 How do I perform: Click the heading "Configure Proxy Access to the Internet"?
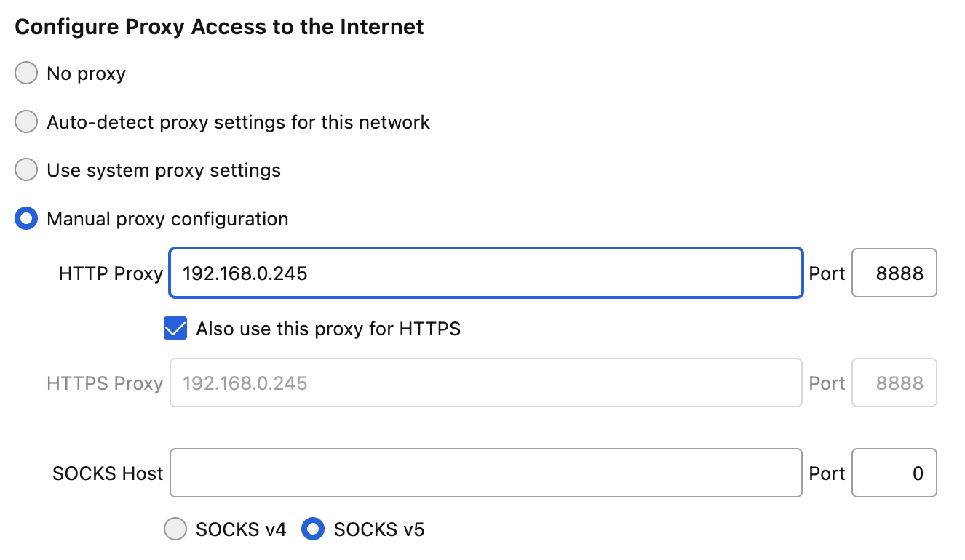(220, 26)
